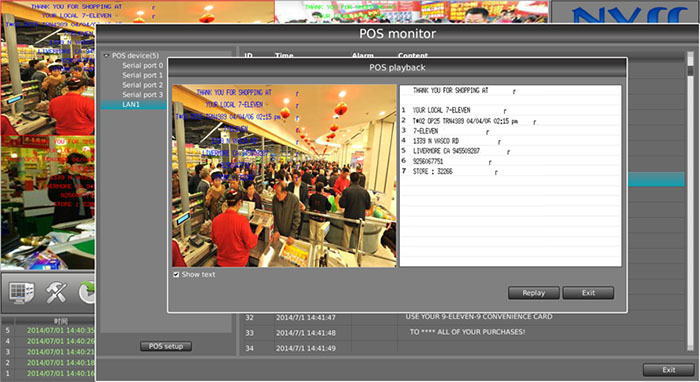
Task: Select Serial port 0 in device tree
Action: [x=142, y=66]
